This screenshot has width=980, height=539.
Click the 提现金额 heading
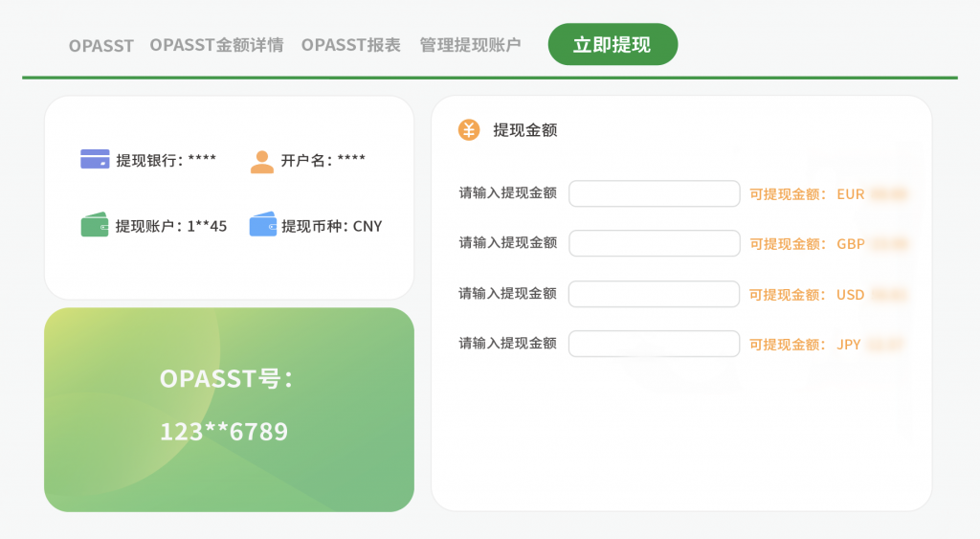(525, 130)
